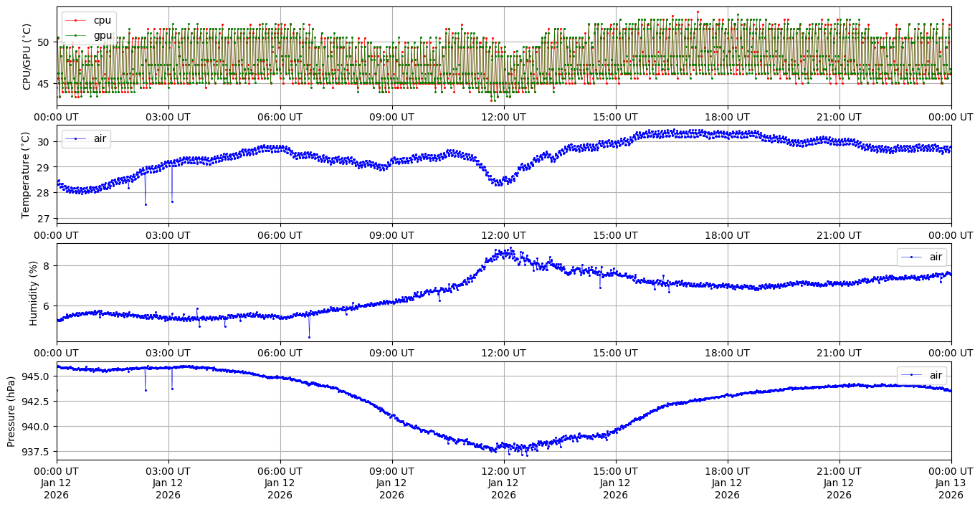Viewport: 980px width, 507px height.
Task: Click the pressure curve minimum near 12:30 UT
Action: pos(527,455)
